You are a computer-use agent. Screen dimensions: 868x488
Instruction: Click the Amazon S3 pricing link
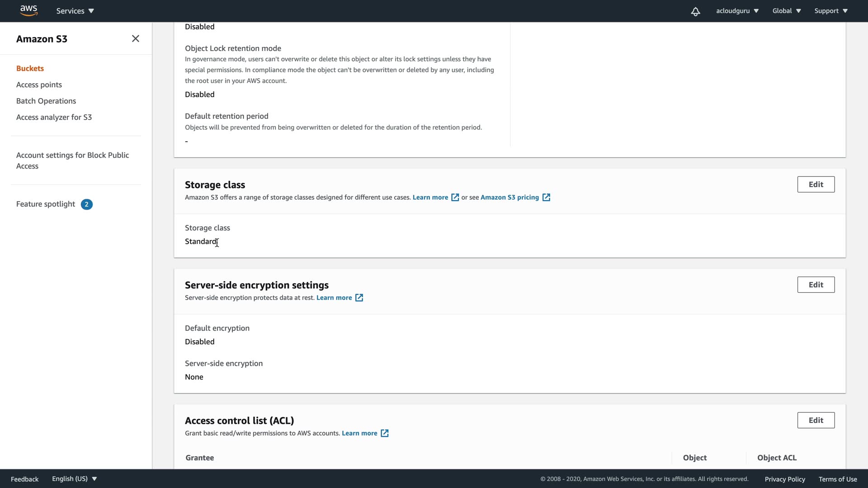[x=509, y=197]
